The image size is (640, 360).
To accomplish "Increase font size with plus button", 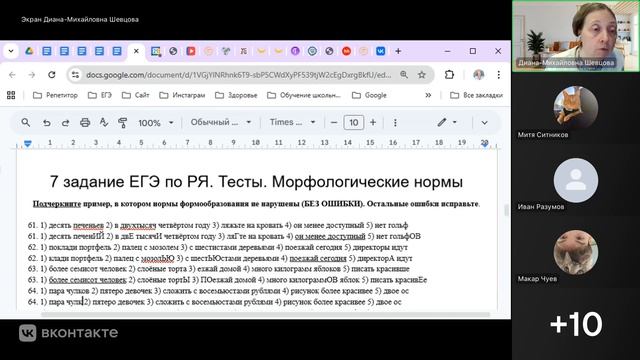I will (373, 122).
